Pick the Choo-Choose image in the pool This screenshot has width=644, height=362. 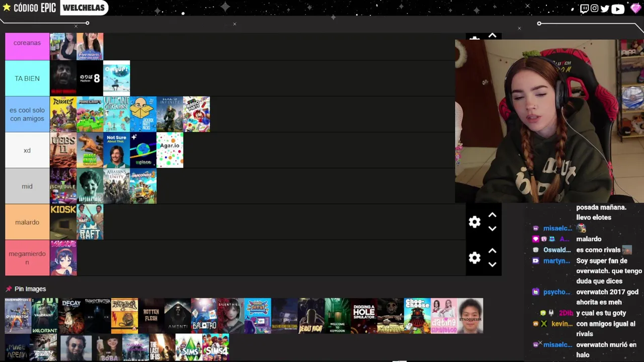tap(417, 316)
